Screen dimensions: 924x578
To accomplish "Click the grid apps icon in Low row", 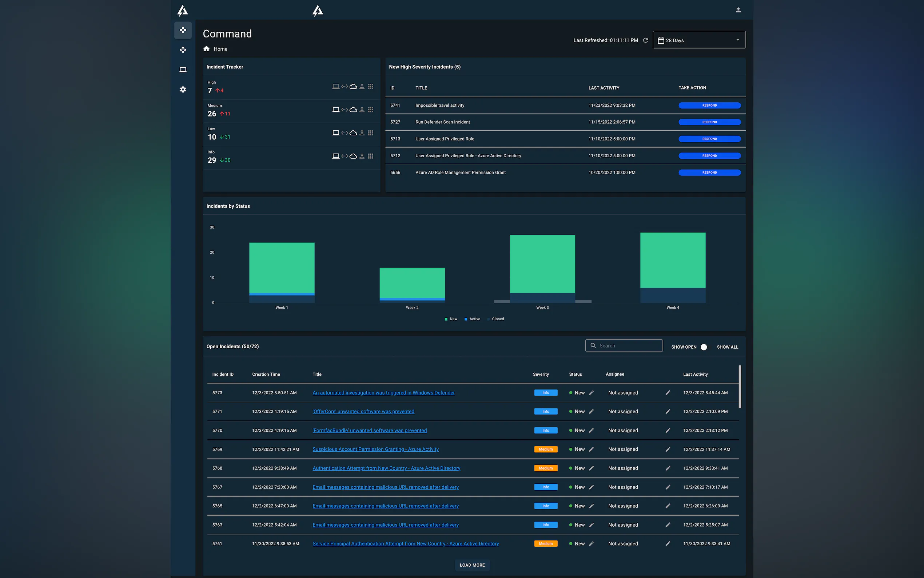I will point(371,133).
